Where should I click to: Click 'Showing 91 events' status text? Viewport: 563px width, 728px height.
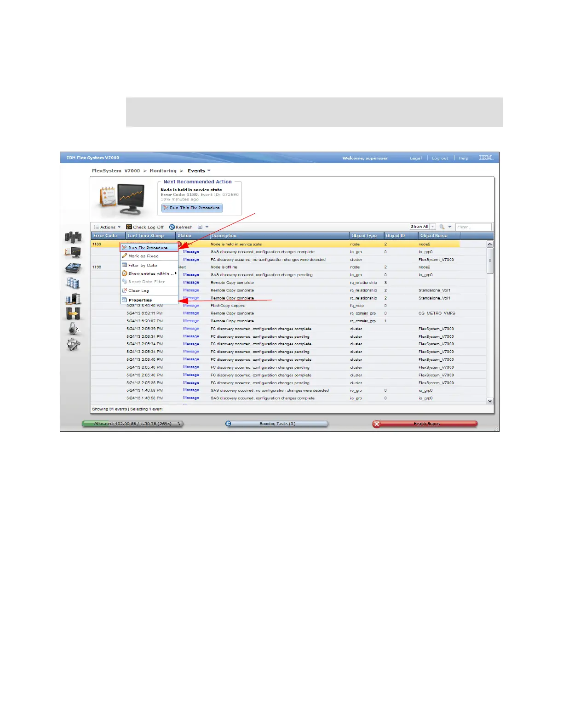click(x=109, y=409)
